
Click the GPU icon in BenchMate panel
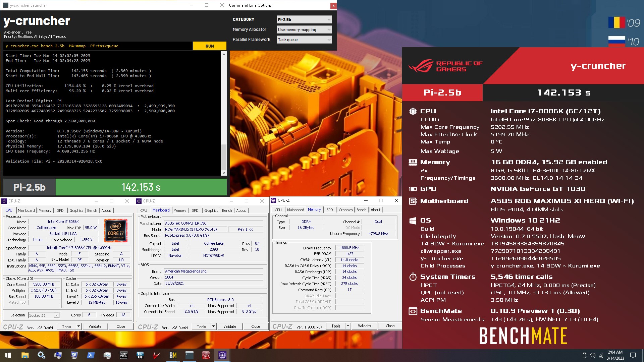413,189
